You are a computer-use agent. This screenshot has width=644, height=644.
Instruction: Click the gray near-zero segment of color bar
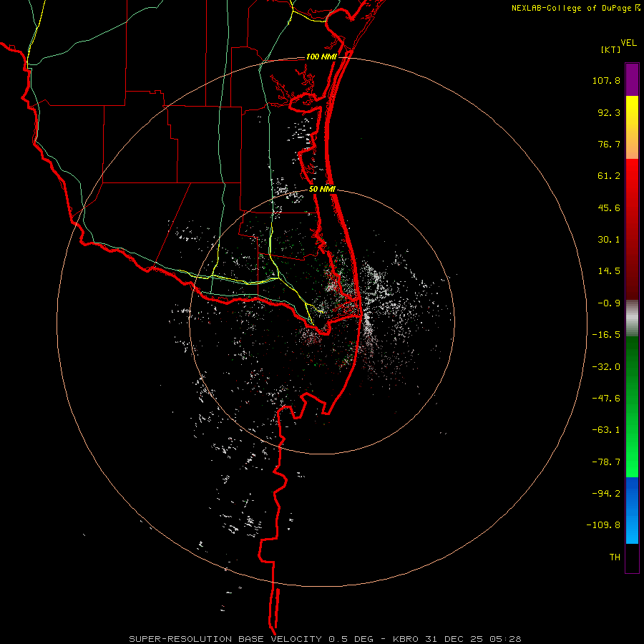[x=632, y=318]
